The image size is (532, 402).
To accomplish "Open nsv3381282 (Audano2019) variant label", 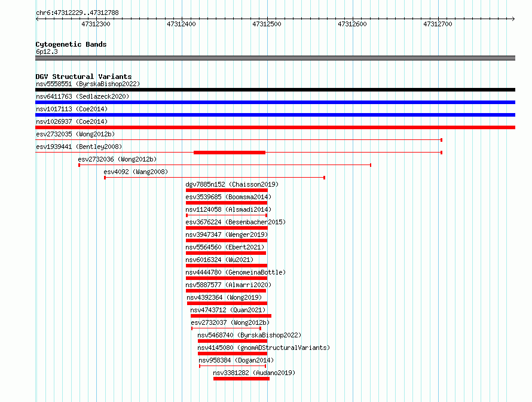I will (254, 373).
